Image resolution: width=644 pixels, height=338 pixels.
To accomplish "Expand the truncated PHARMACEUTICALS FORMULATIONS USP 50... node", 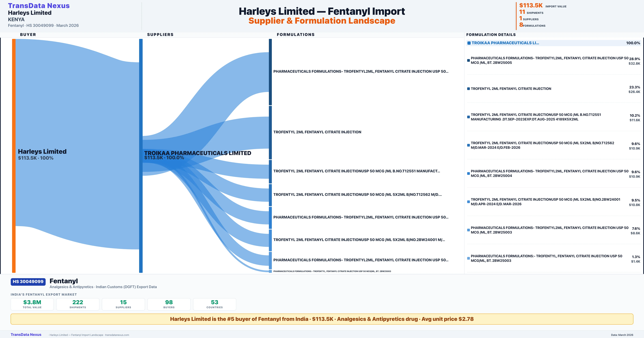I will pos(361,71).
